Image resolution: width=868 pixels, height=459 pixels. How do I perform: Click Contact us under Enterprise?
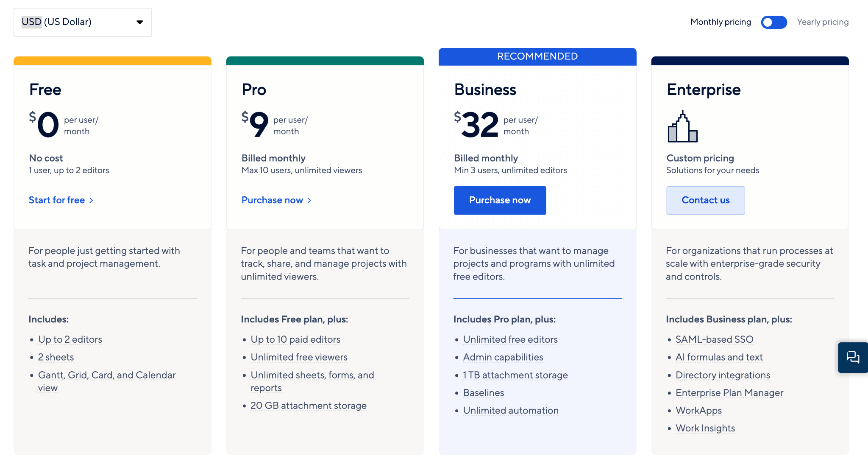(x=705, y=200)
